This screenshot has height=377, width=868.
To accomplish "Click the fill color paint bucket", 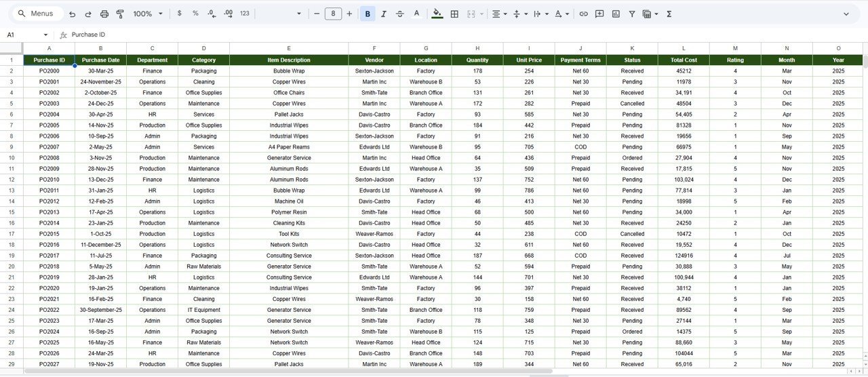I will click(x=437, y=14).
